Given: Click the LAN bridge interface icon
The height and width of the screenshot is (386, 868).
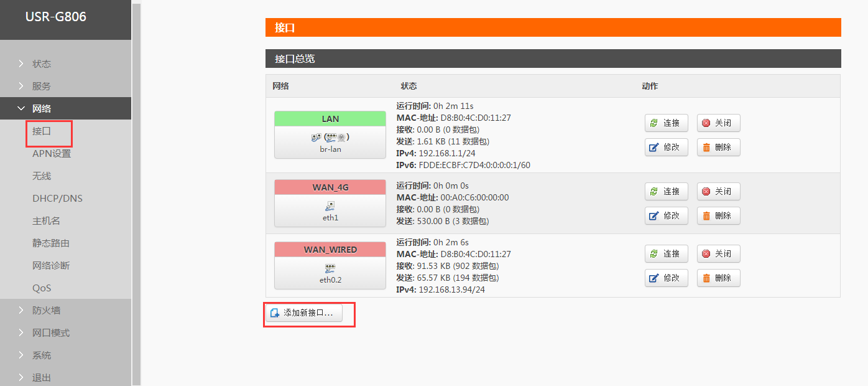Looking at the screenshot, I should 330,137.
